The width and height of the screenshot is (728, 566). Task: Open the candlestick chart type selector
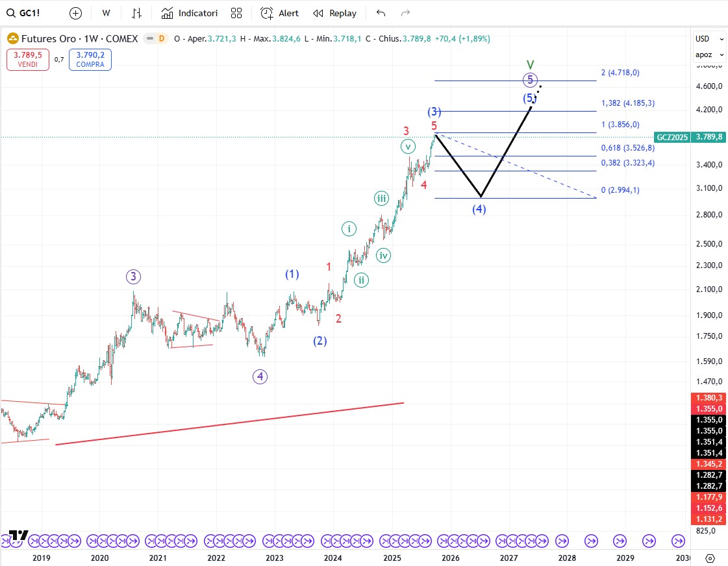[x=136, y=13]
